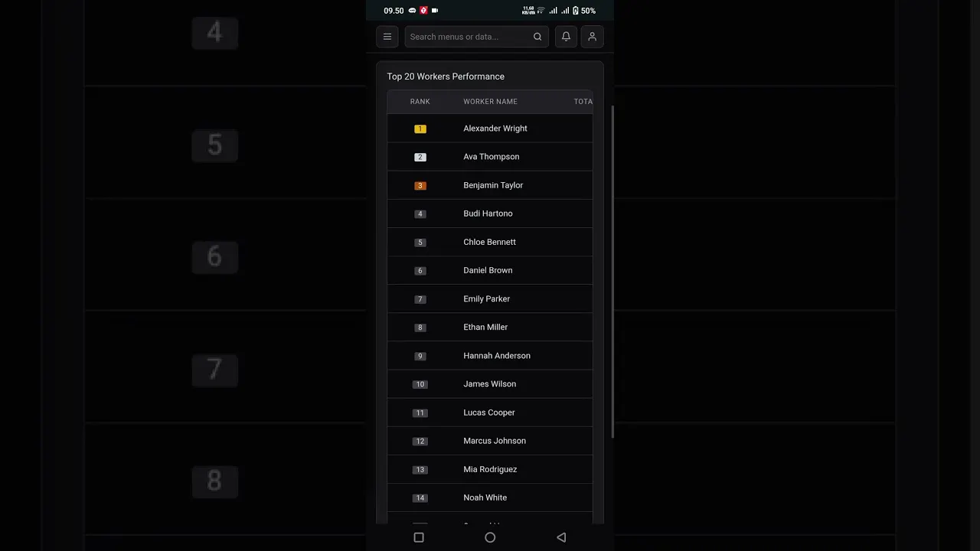
Task: Click the Top 20 Workers Performance heading
Action: 446,77
